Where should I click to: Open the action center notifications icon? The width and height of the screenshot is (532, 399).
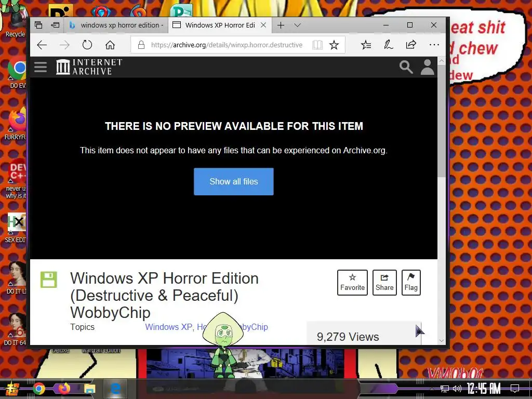pyautogui.click(x=515, y=388)
